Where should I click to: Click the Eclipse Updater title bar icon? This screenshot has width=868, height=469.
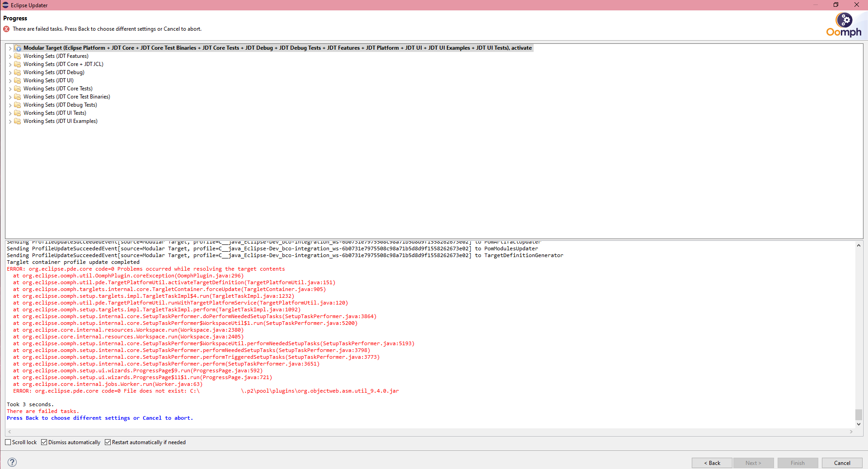pyautogui.click(x=5, y=5)
